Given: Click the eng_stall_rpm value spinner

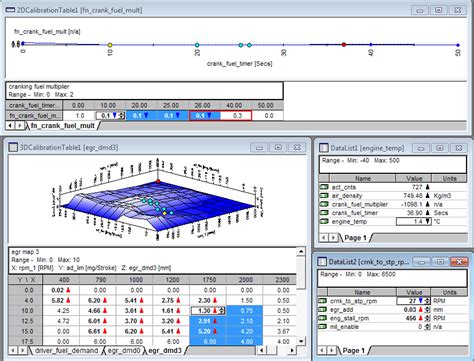Looking at the screenshot, I should pos(428,318).
